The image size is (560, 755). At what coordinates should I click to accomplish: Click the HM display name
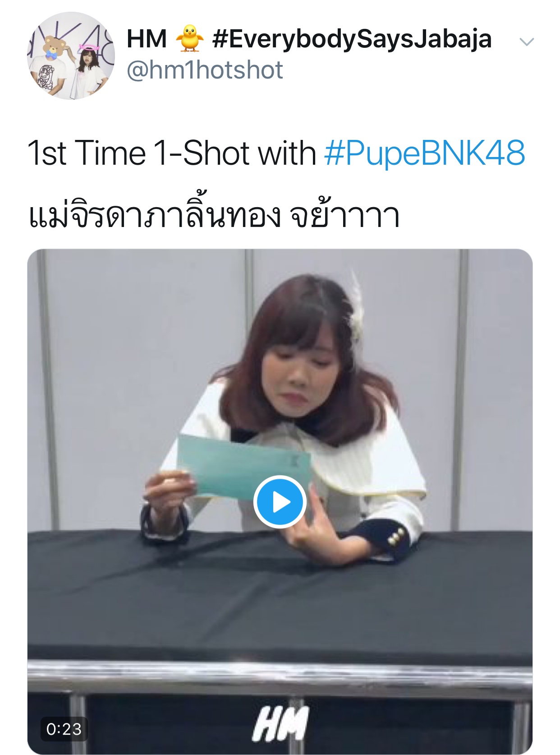click(x=147, y=38)
